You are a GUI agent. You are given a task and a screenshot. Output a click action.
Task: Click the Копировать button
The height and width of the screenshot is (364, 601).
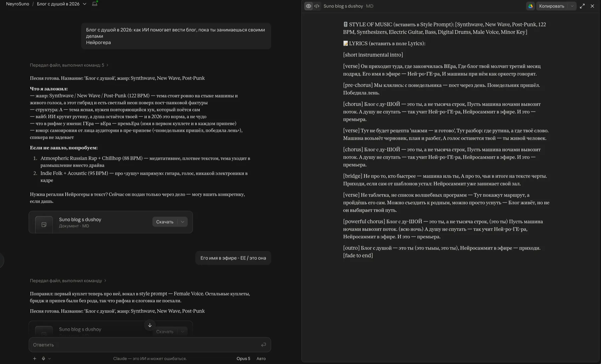[x=552, y=6]
